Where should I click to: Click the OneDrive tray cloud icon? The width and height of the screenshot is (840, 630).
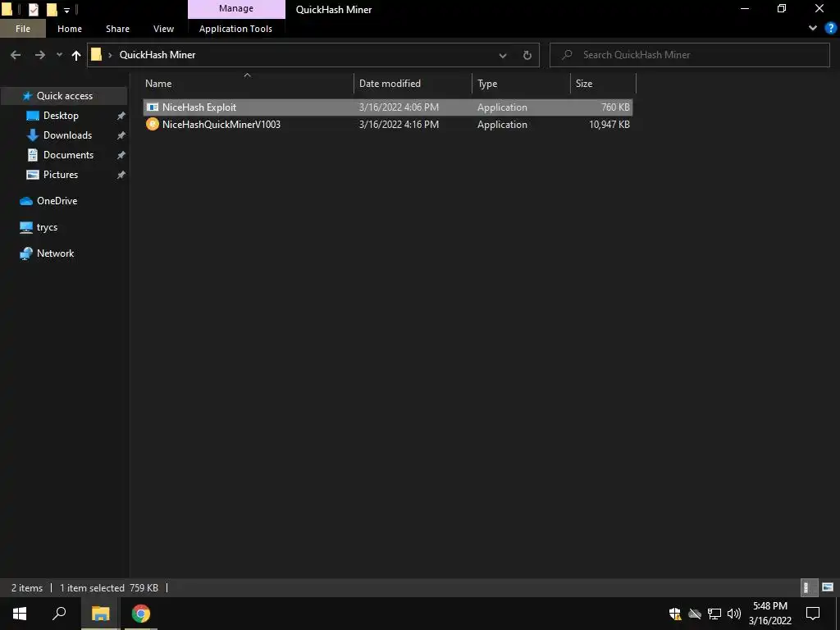[x=694, y=614]
